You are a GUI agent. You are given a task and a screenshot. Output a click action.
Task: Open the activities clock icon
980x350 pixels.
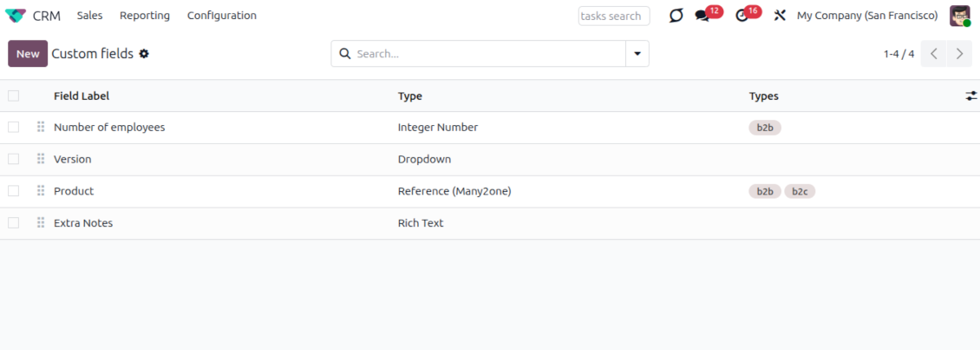(742, 16)
